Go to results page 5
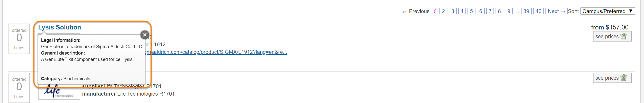Image resolution: width=644 pixels, height=103 pixels. click(x=471, y=11)
